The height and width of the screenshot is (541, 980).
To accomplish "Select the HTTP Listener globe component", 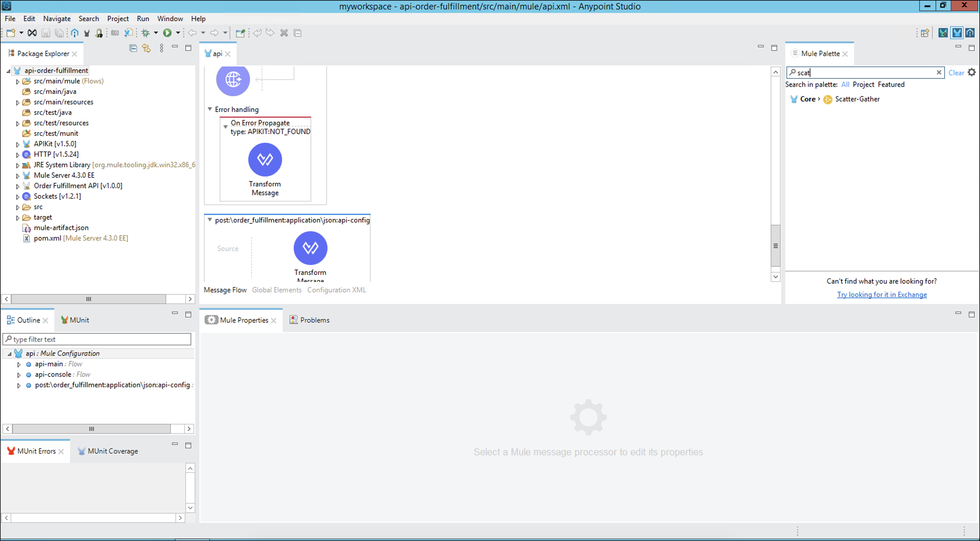I will pos(233,79).
